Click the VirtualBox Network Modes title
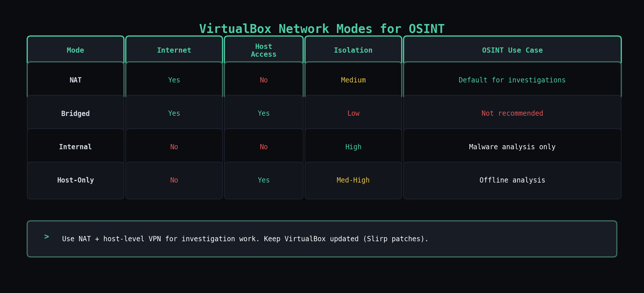This screenshot has width=644, height=293. (322, 28)
